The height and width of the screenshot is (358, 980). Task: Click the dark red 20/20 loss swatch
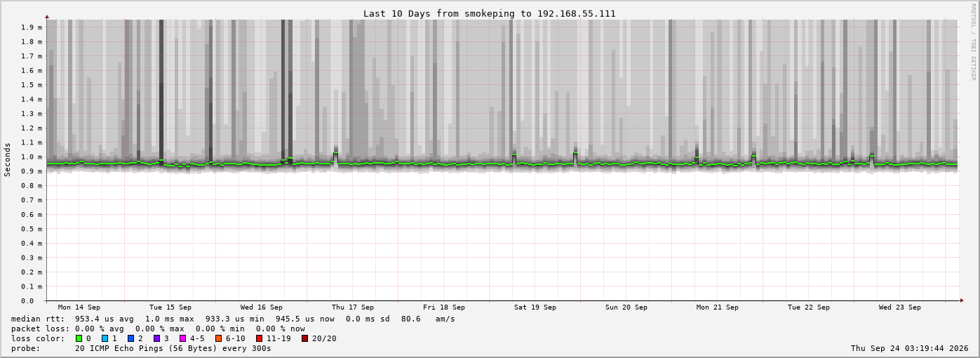pyautogui.click(x=304, y=338)
